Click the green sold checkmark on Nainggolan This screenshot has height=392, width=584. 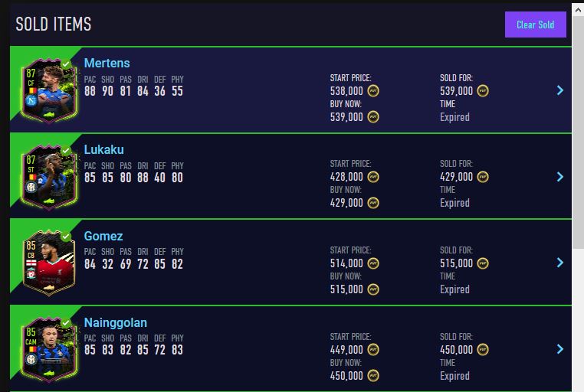[66, 324]
